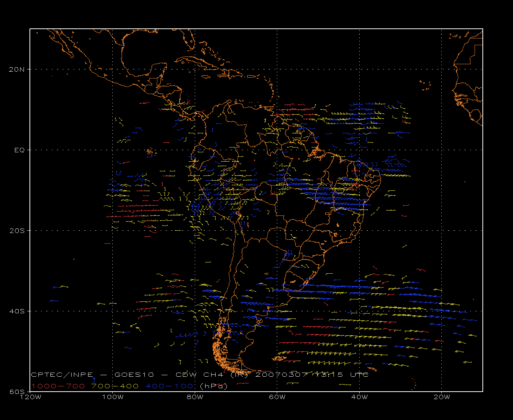Click the 40S latitude label

[17, 311]
